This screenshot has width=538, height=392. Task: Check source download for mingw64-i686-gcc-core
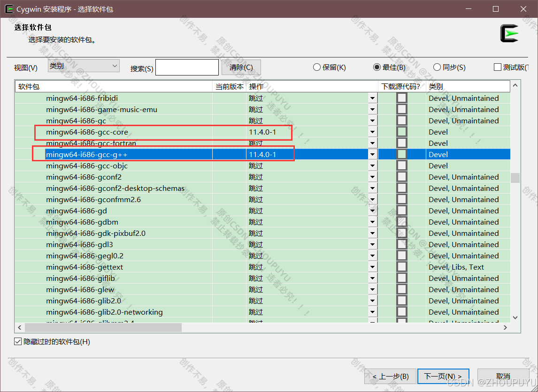pyautogui.click(x=402, y=132)
